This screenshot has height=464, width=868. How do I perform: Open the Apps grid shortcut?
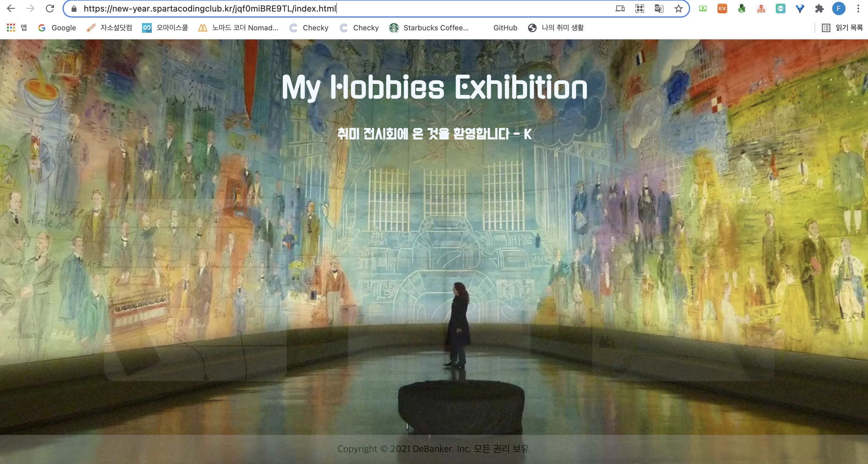click(x=17, y=28)
